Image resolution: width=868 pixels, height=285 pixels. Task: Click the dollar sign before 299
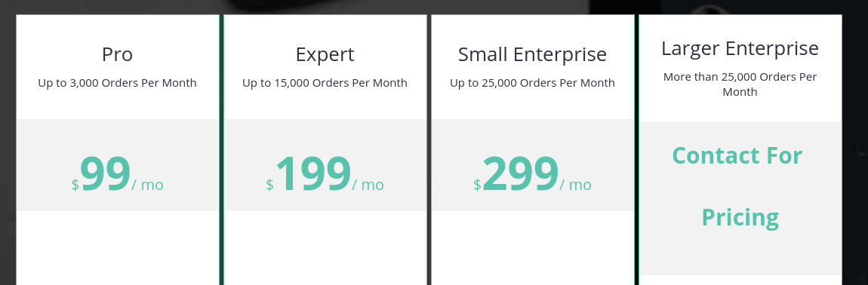click(x=477, y=185)
